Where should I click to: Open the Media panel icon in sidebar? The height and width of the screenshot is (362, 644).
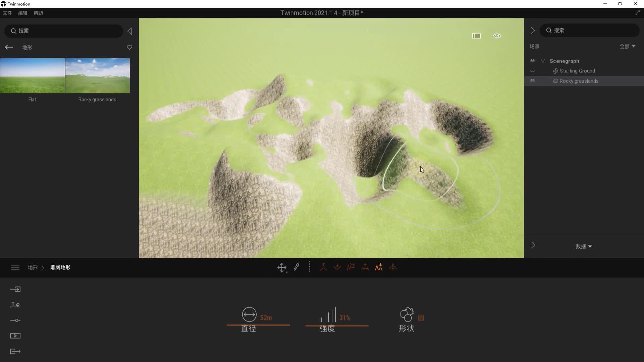point(15,336)
